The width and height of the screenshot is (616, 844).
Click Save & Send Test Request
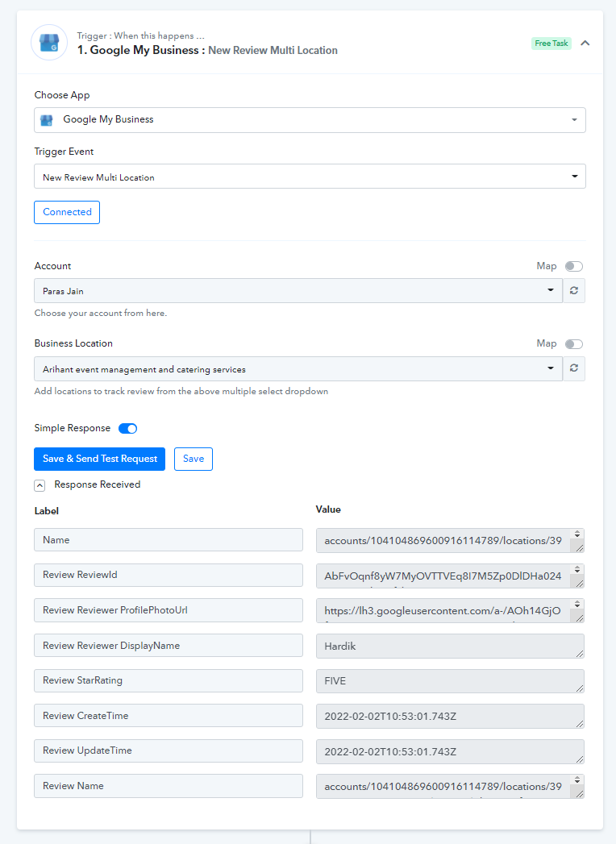click(x=100, y=459)
